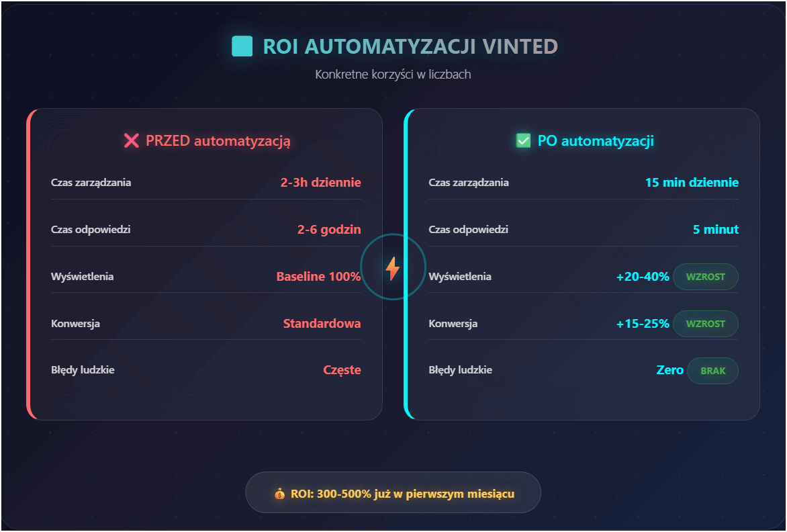Viewport: 787px width, 532px height.
Task: Click the 15 min dziennie value
Action: [692, 183]
